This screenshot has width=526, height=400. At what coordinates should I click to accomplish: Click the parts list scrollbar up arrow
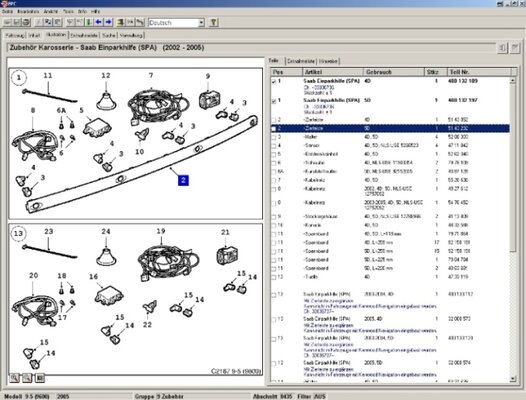coord(513,81)
